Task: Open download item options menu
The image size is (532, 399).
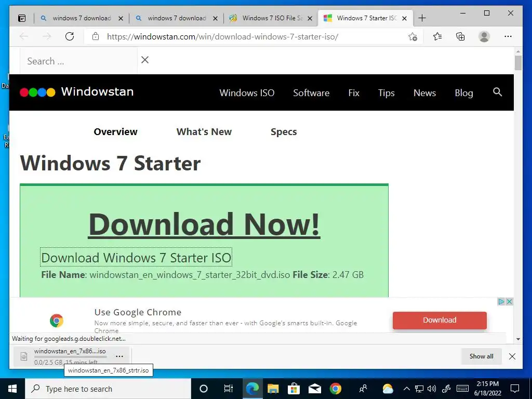Action: click(x=119, y=356)
